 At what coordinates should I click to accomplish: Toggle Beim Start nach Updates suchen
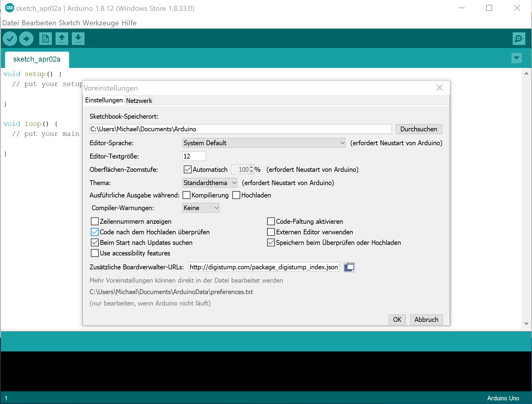95,242
